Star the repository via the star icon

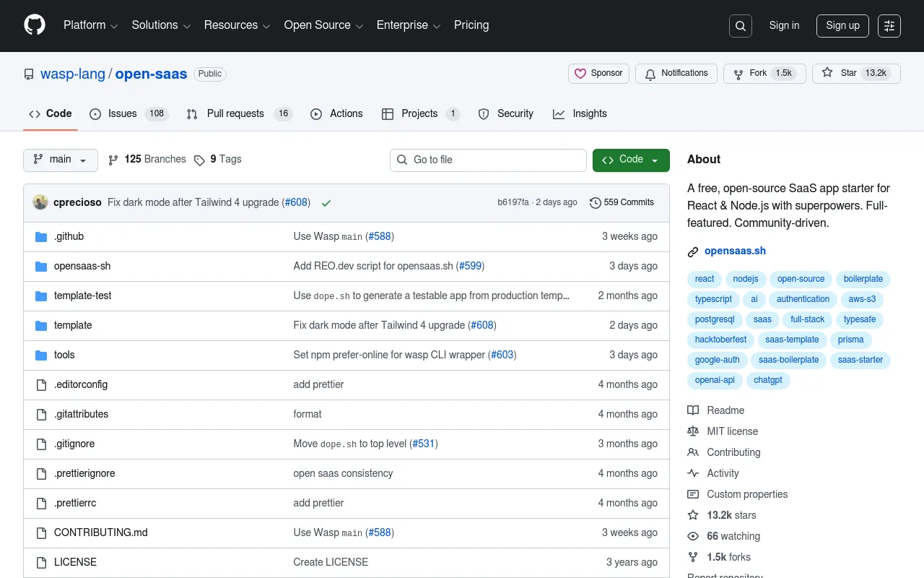pos(827,73)
